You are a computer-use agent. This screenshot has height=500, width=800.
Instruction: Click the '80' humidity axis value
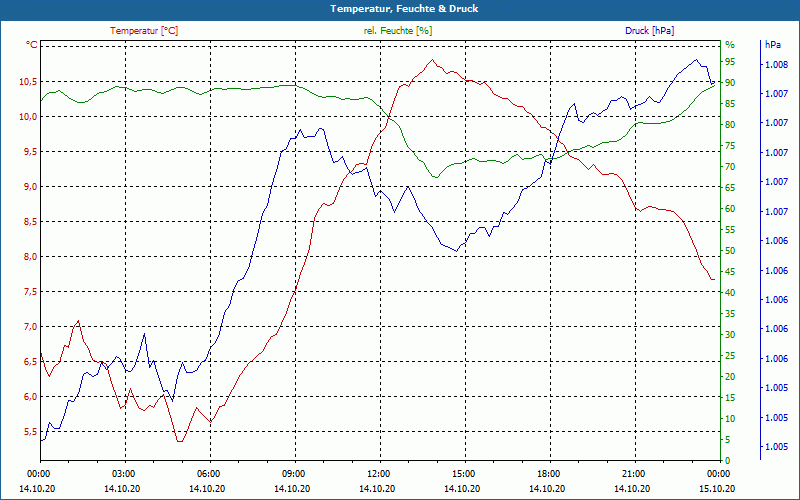pos(730,124)
